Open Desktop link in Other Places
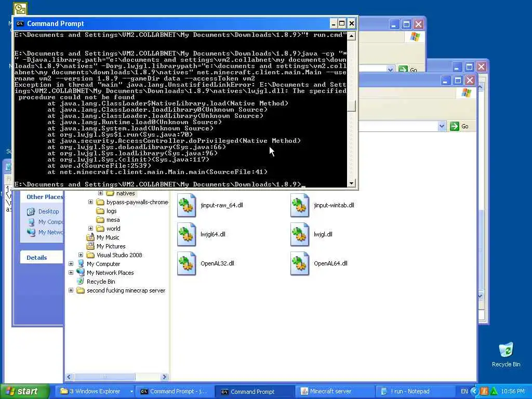The image size is (532, 399). point(48,211)
